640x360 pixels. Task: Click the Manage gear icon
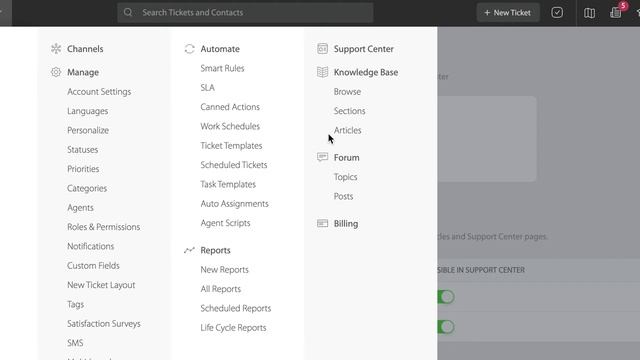[56, 72]
